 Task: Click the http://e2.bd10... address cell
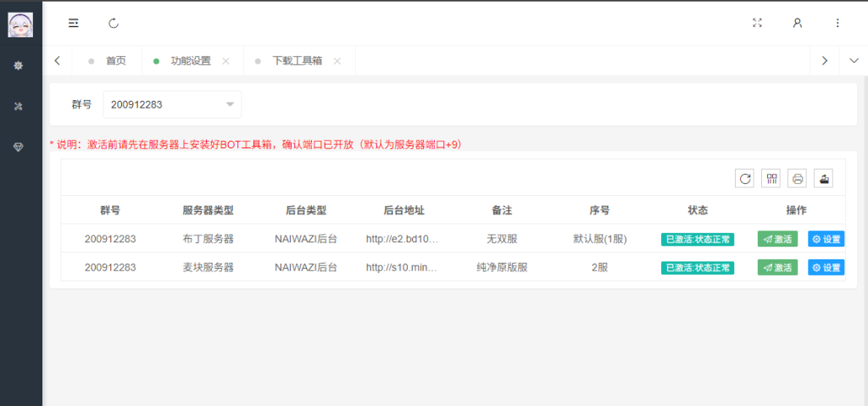coord(404,239)
